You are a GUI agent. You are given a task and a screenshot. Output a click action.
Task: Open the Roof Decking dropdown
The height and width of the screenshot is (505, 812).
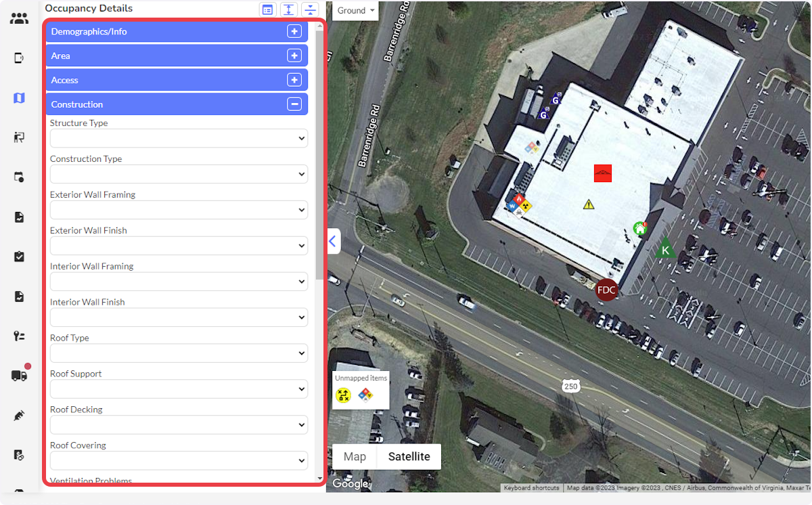(179, 425)
